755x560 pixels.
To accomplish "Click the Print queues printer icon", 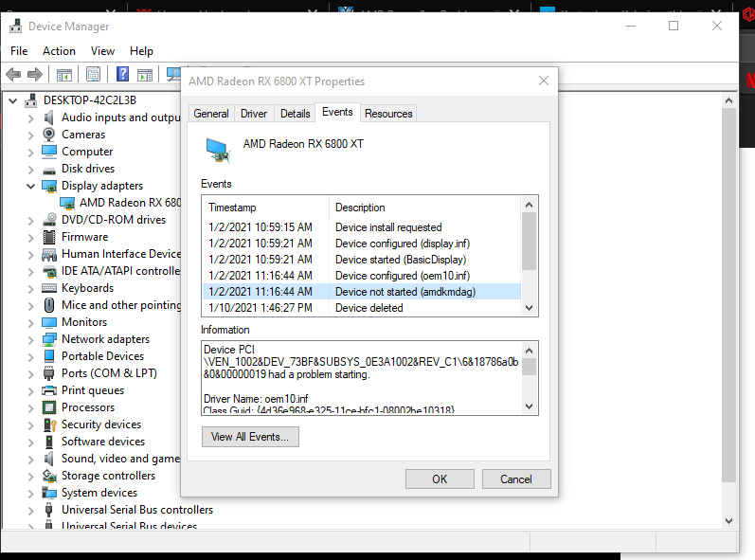I will tap(49, 390).
